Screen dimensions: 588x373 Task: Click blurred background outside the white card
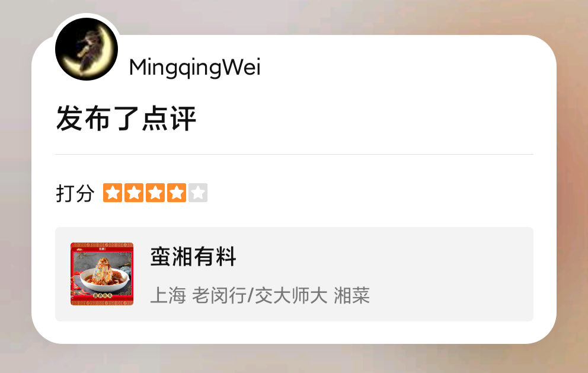coord(292,358)
